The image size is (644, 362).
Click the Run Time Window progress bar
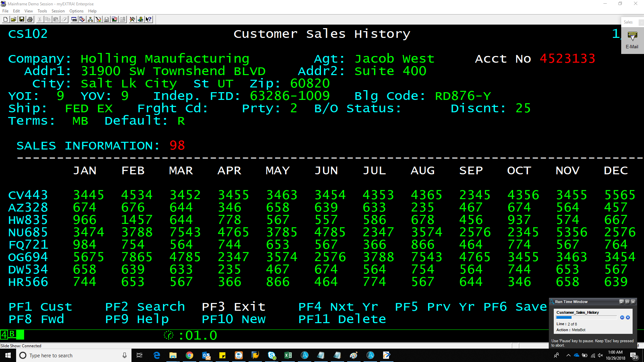coord(586,317)
